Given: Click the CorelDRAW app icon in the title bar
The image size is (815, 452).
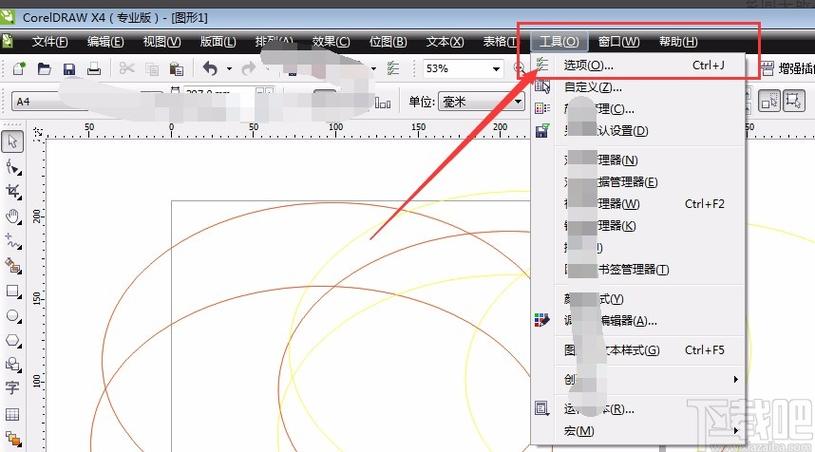Looking at the screenshot, I should point(7,17).
